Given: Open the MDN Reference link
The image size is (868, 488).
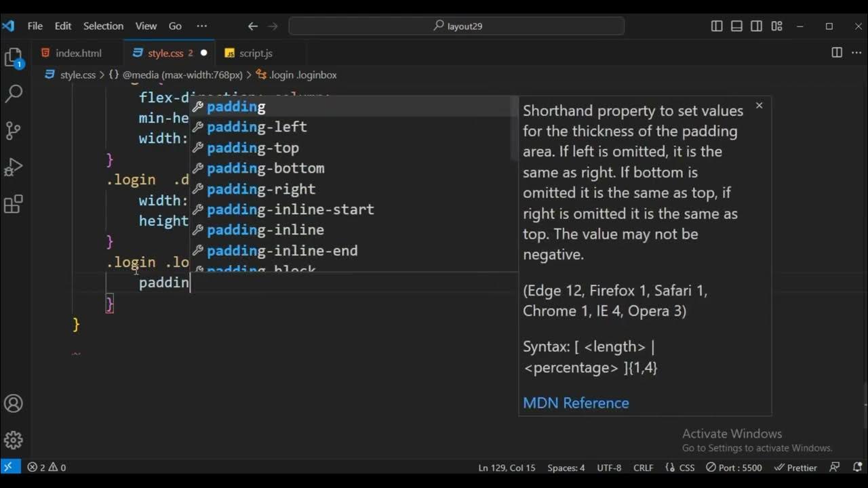Looking at the screenshot, I should (576, 403).
